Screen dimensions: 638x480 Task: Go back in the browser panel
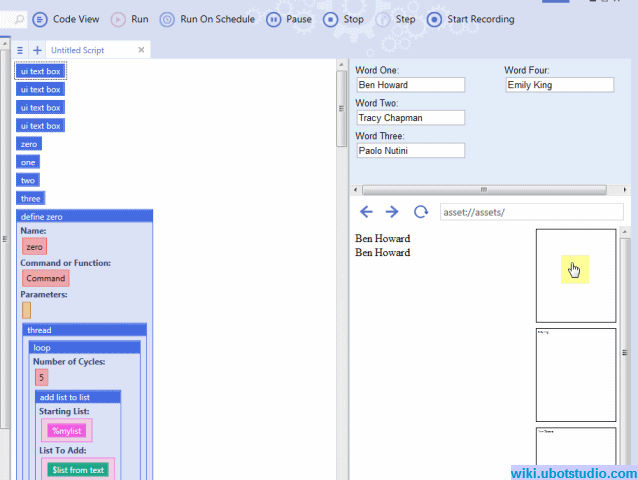tap(366, 212)
